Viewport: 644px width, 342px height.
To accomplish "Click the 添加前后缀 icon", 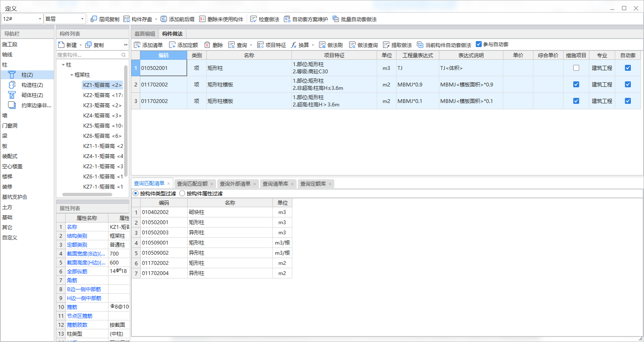I will [164, 19].
